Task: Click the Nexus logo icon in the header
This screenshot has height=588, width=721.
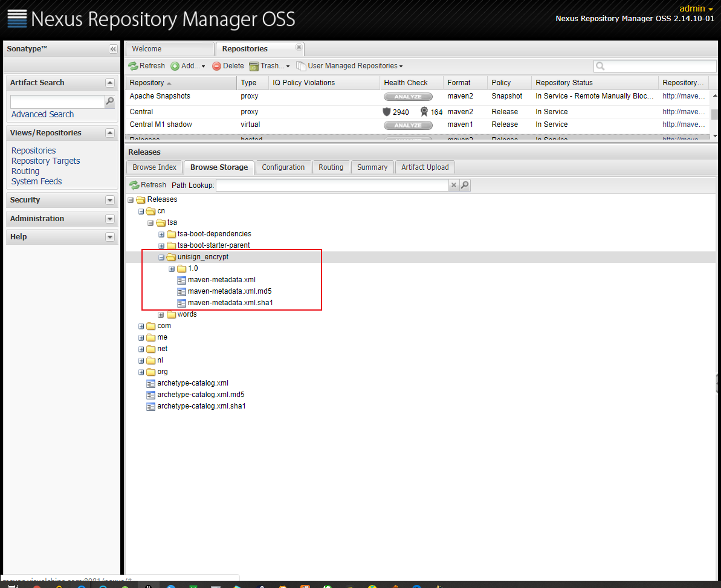Action: tap(17, 19)
